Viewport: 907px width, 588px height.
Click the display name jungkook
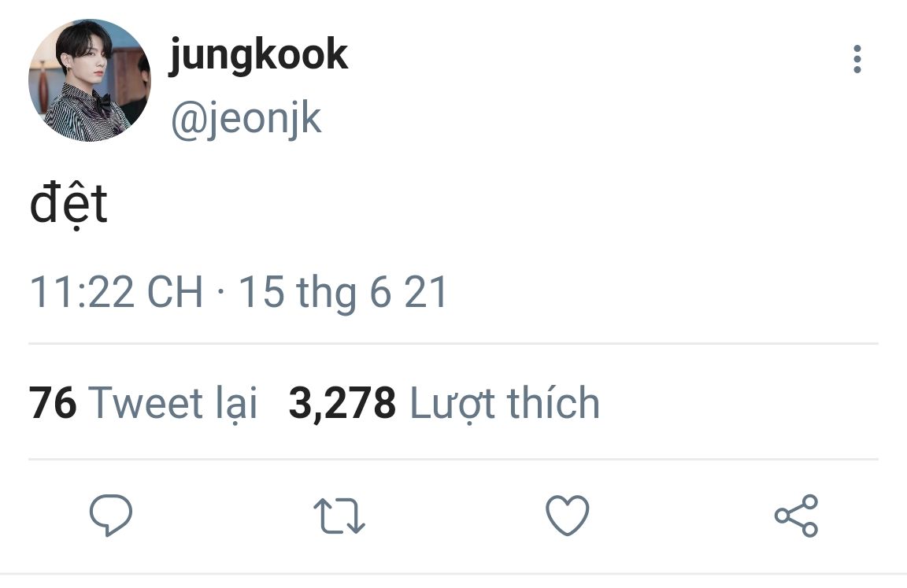(258, 56)
